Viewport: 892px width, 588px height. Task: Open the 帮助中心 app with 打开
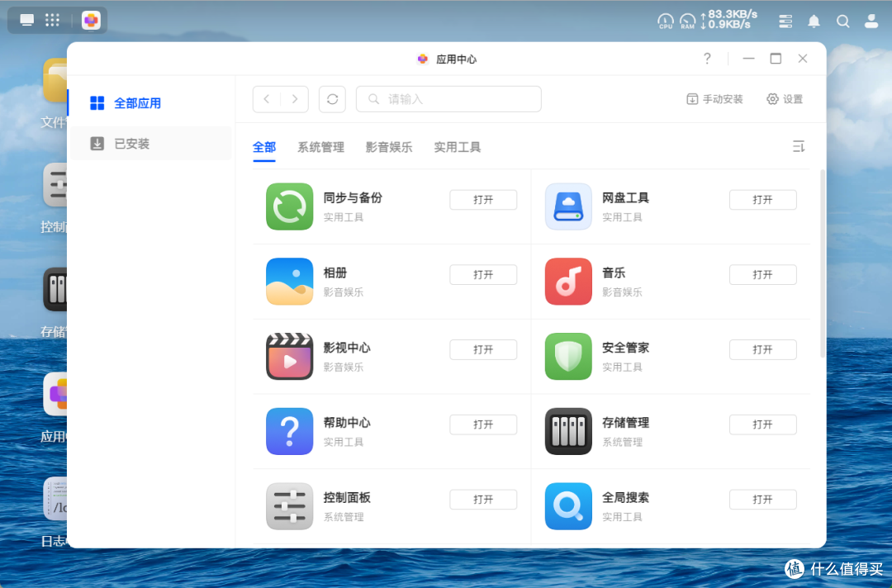[x=483, y=424]
